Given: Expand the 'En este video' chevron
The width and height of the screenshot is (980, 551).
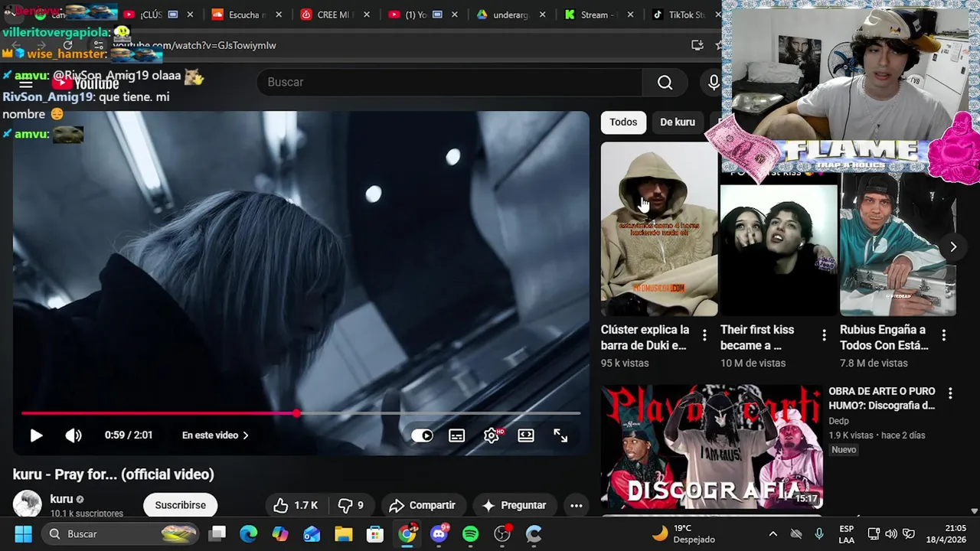Looking at the screenshot, I should (246, 435).
